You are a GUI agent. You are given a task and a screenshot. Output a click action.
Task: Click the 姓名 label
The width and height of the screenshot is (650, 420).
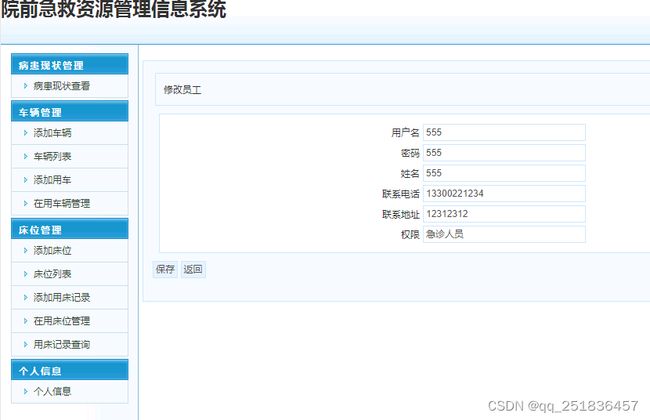point(410,173)
